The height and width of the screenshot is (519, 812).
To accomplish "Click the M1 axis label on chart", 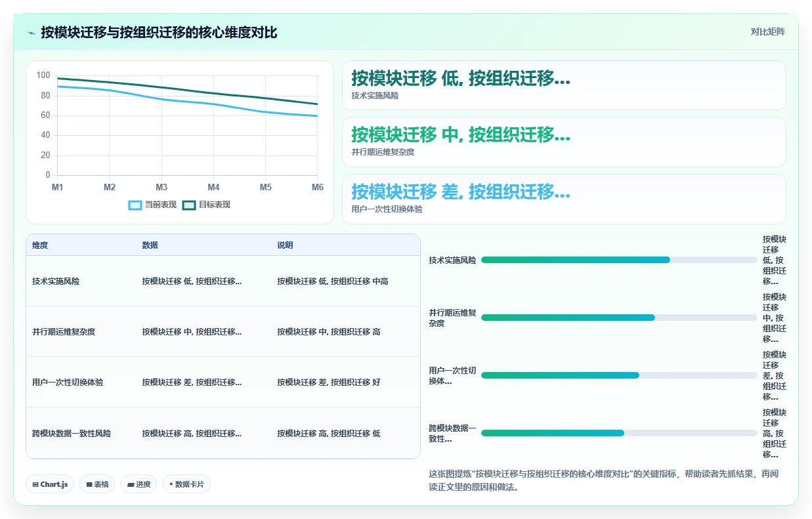I will point(58,187).
